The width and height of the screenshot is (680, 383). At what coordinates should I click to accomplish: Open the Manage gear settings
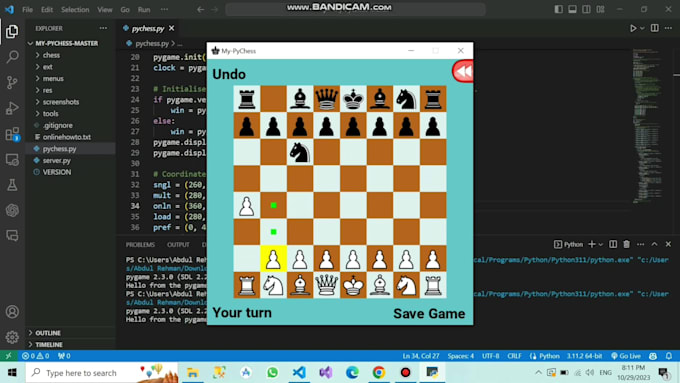[12, 337]
